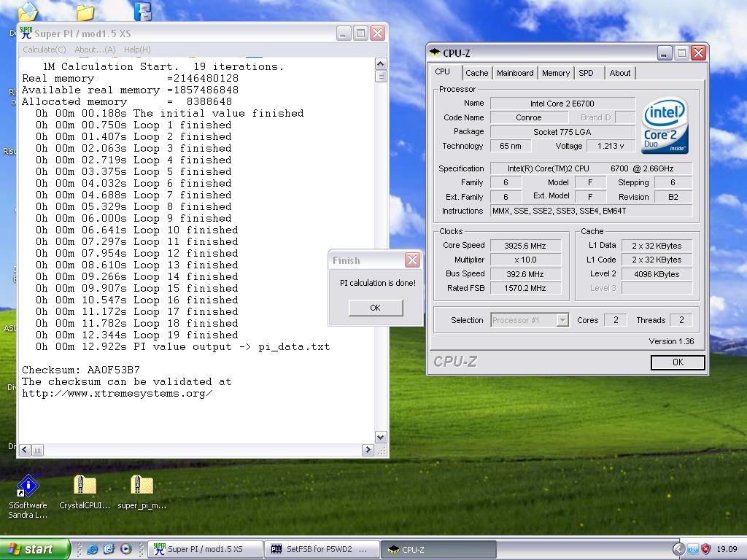Click the CPU-Z title bar chip icon
The image size is (747, 560).
point(435,52)
